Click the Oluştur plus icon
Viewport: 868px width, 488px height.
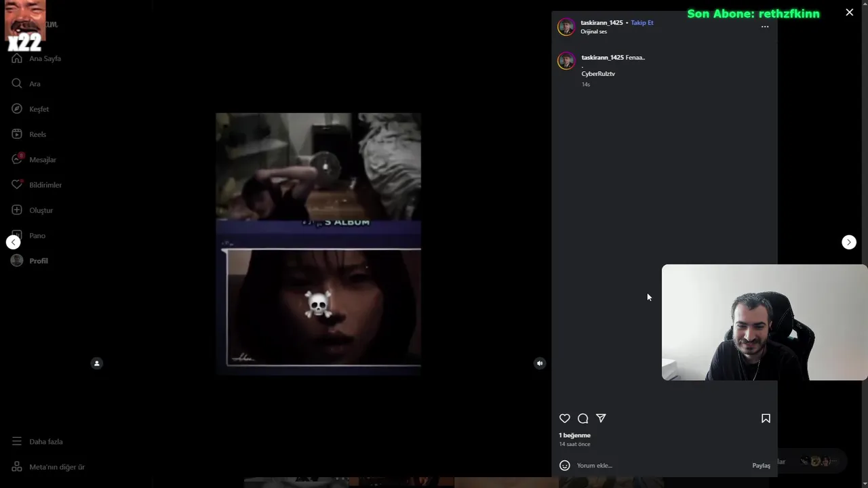point(17,210)
